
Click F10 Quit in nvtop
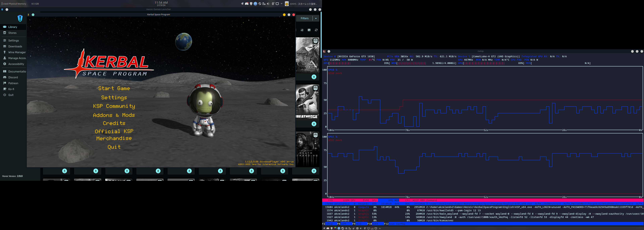[375, 224]
